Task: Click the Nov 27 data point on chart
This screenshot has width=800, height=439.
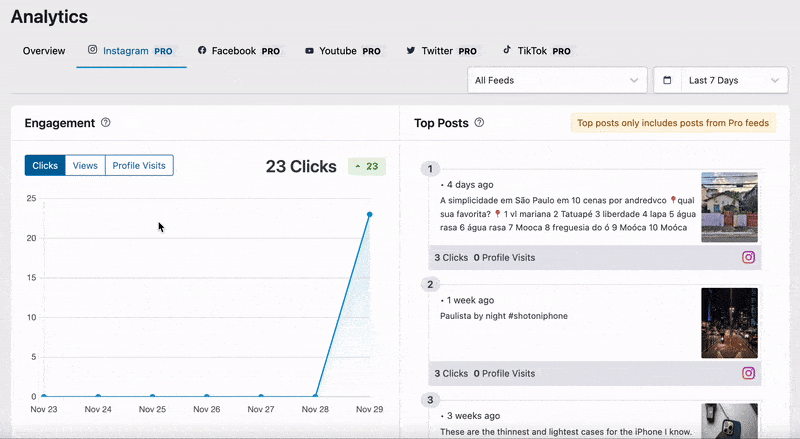Action: 261,396
